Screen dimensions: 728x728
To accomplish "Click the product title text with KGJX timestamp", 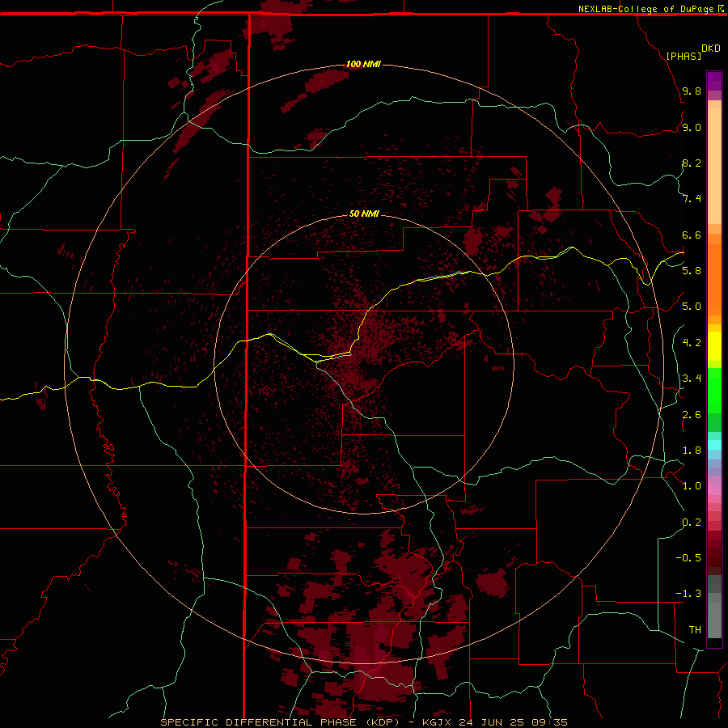I will coord(364,722).
